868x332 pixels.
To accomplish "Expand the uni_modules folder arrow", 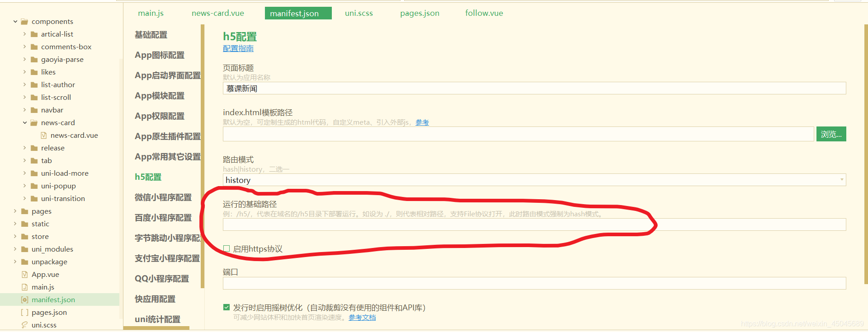I will coord(15,249).
